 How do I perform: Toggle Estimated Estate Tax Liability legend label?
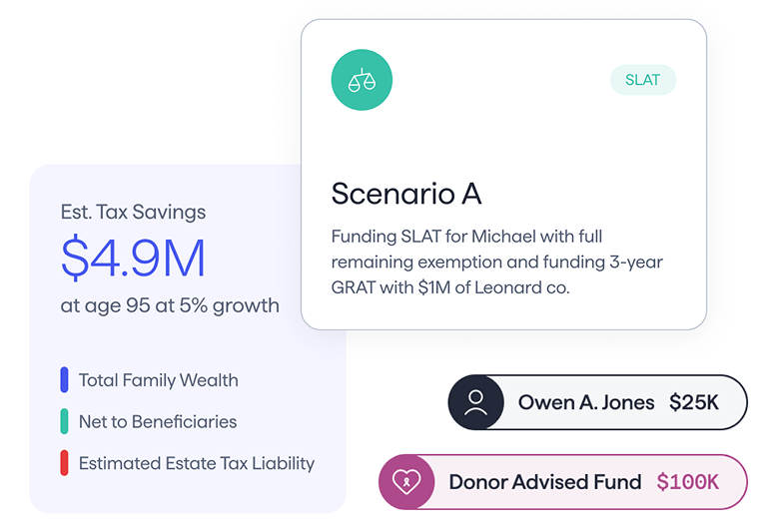click(x=197, y=463)
